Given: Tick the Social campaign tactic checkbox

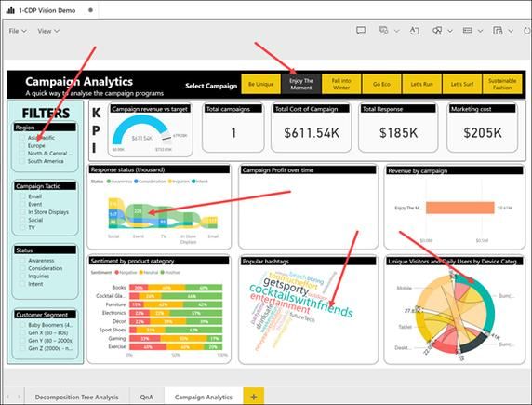Looking at the screenshot, I should (22, 220).
